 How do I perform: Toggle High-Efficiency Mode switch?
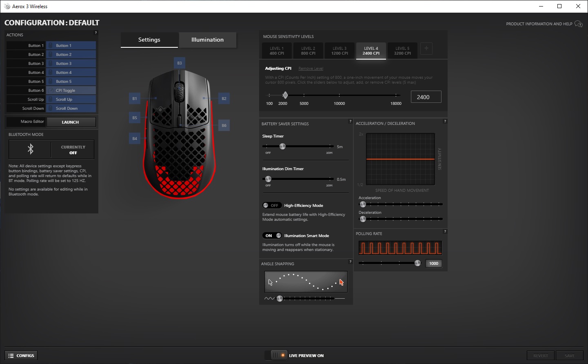point(272,205)
